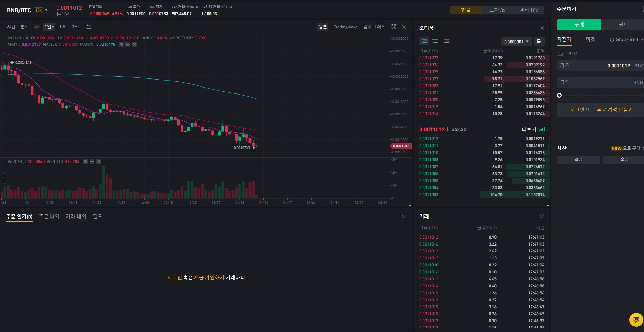The image size is (644, 332).
Task: Open the BNB/BTC pair selector dropdown
Action: [46, 10]
